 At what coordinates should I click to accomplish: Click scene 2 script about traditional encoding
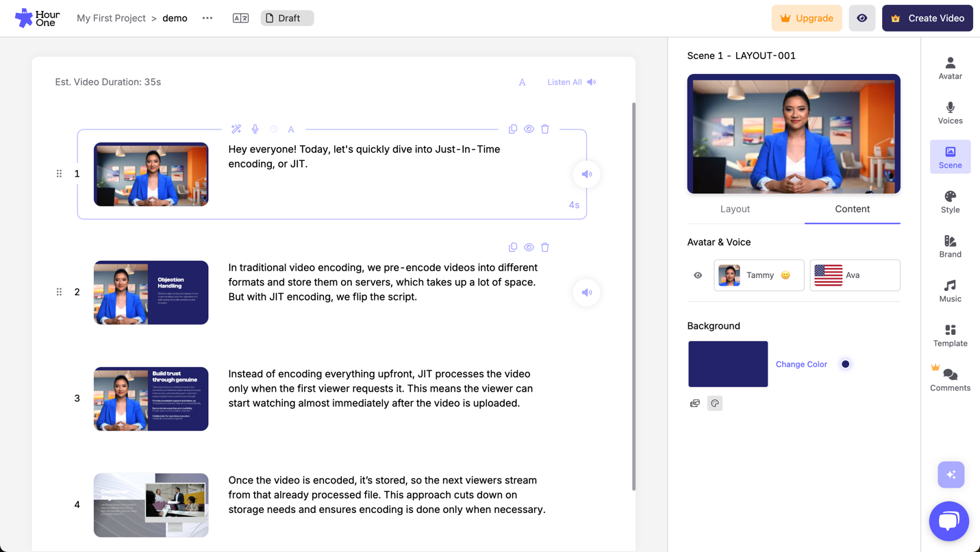click(x=383, y=282)
